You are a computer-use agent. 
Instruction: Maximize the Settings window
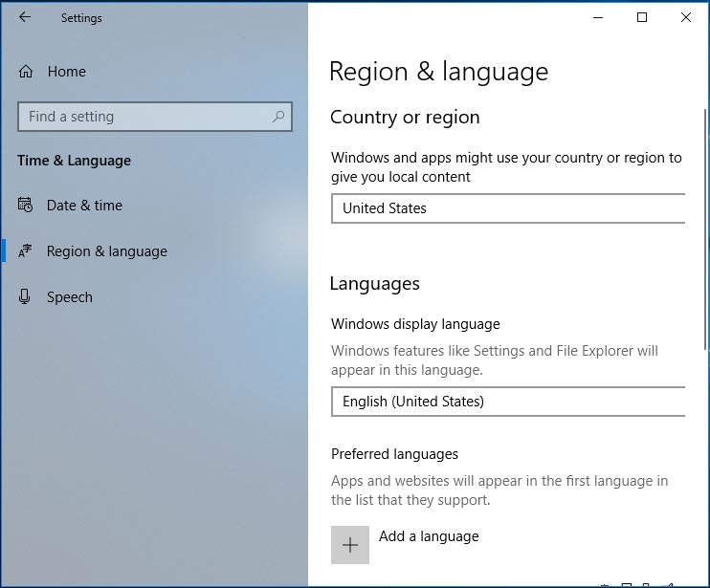click(x=642, y=17)
